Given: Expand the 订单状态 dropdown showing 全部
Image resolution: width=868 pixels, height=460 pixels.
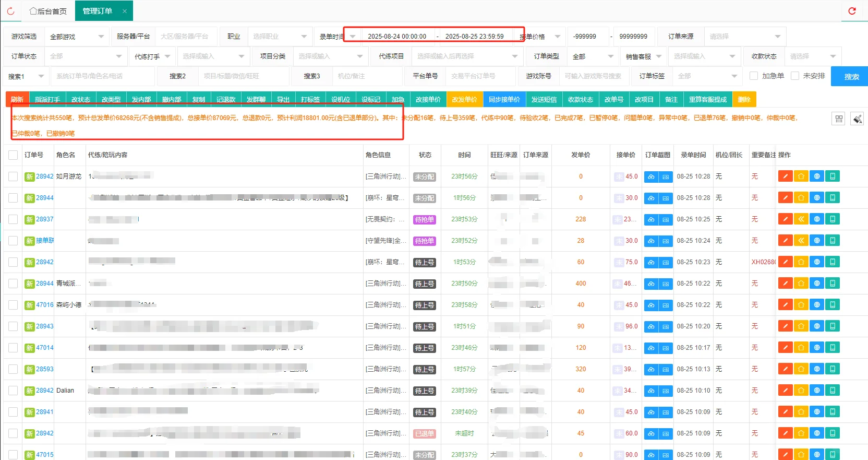Looking at the screenshot, I should click(x=85, y=56).
